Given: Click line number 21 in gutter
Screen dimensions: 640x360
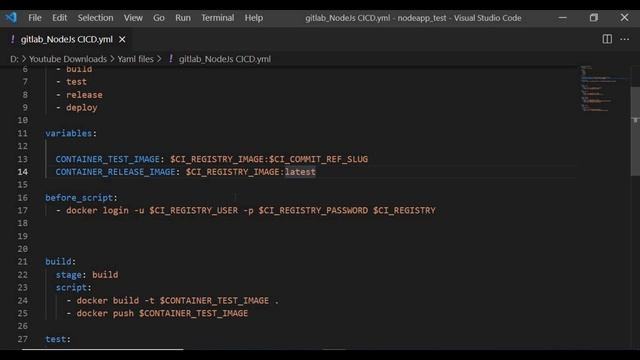Looking at the screenshot, I should click(22, 262).
